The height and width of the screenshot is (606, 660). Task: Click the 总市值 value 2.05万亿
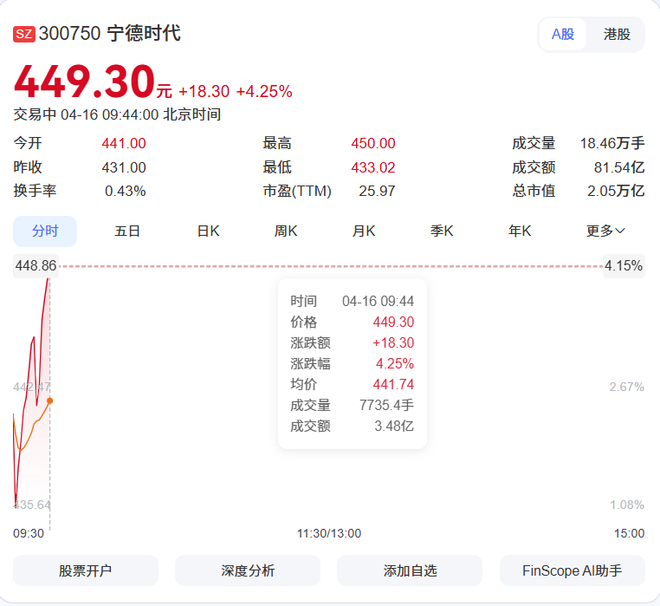click(616, 191)
